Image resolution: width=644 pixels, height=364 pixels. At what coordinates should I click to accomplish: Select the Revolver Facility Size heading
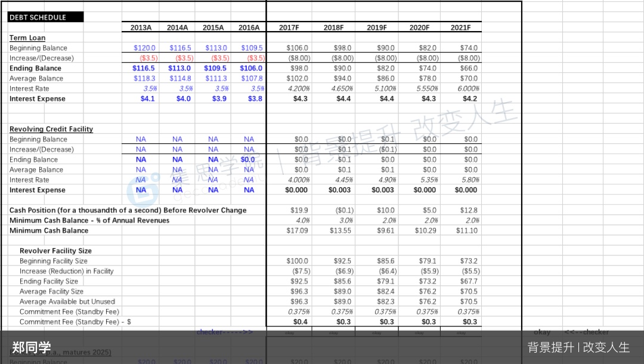(x=55, y=251)
